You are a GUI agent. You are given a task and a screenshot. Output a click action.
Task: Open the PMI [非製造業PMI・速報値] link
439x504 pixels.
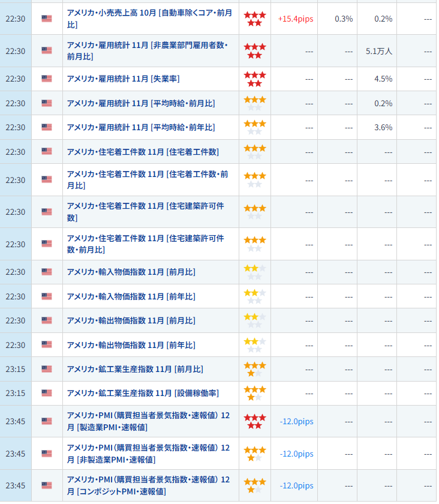[x=148, y=454]
